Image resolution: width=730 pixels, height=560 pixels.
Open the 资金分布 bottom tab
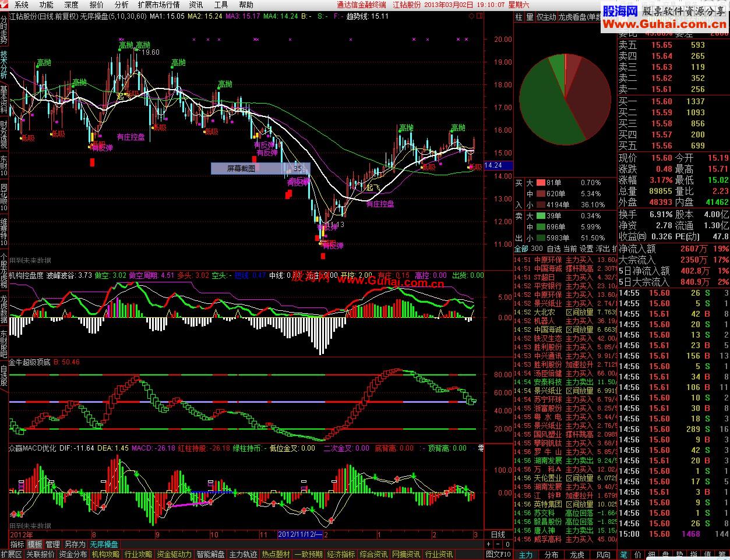click(73, 555)
